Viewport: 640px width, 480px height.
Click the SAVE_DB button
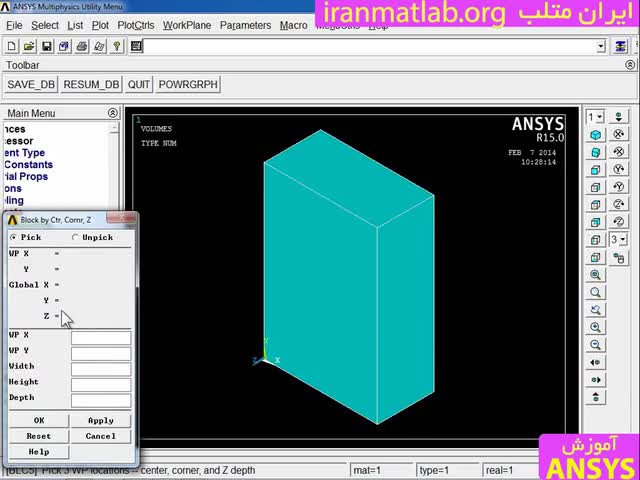31,84
